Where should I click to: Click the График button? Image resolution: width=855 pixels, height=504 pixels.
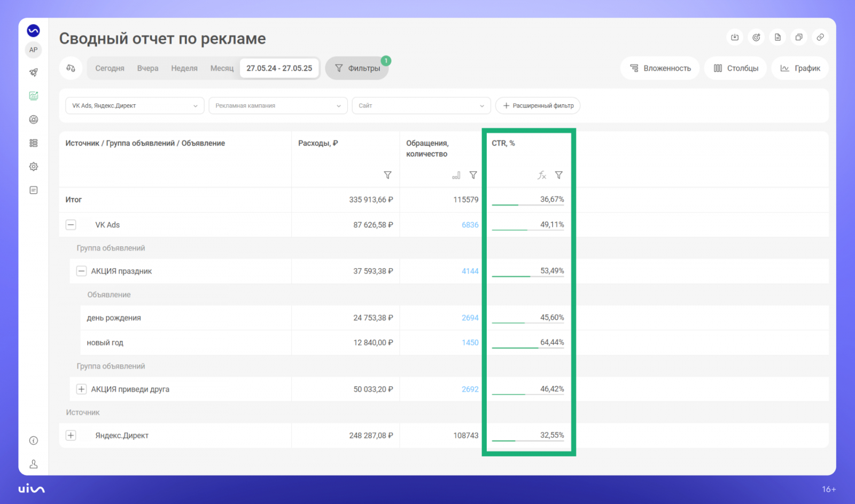[800, 68]
